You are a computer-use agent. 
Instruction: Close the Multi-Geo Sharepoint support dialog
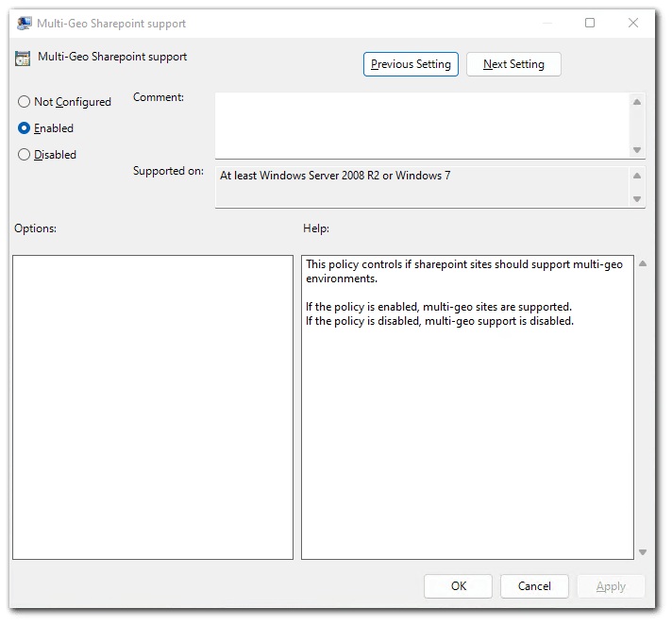[x=632, y=24]
